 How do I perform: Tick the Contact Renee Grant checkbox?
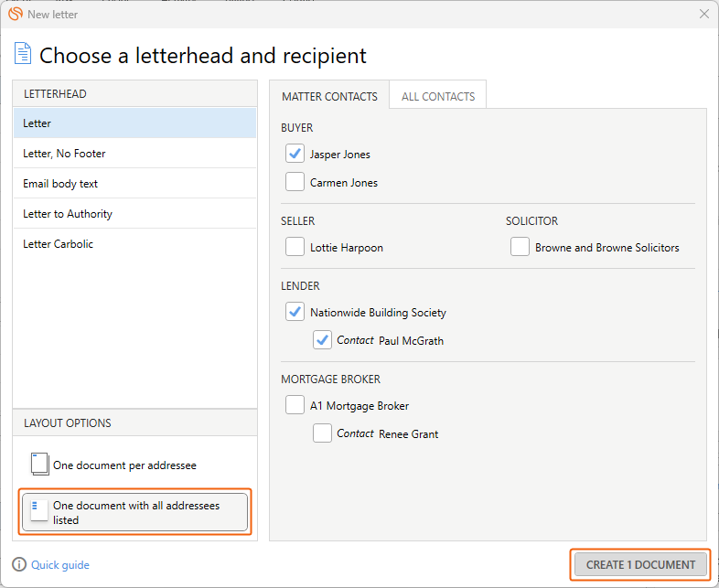click(322, 433)
